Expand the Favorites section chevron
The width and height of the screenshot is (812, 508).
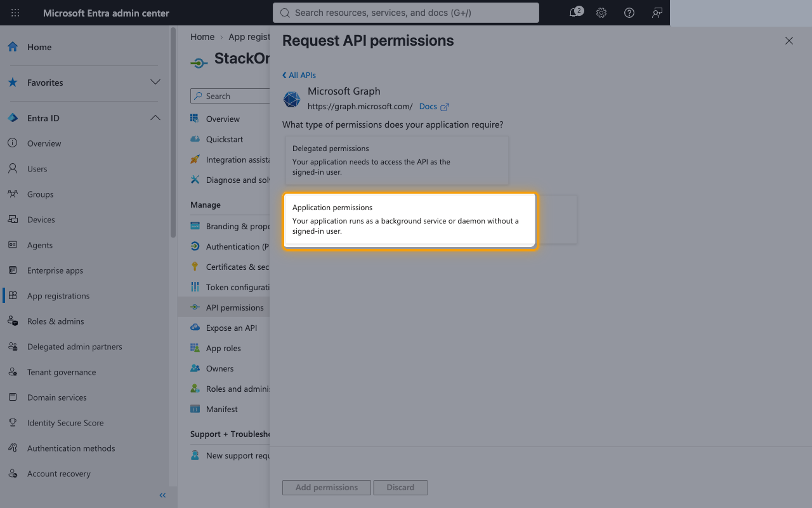point(155,83)
